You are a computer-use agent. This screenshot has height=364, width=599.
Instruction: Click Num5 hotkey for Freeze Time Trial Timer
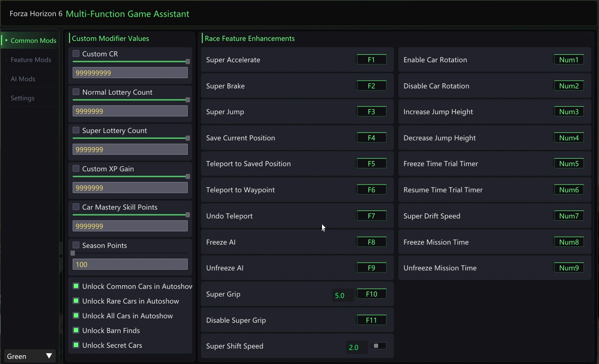pyautogui.click(x=569, y=164)
